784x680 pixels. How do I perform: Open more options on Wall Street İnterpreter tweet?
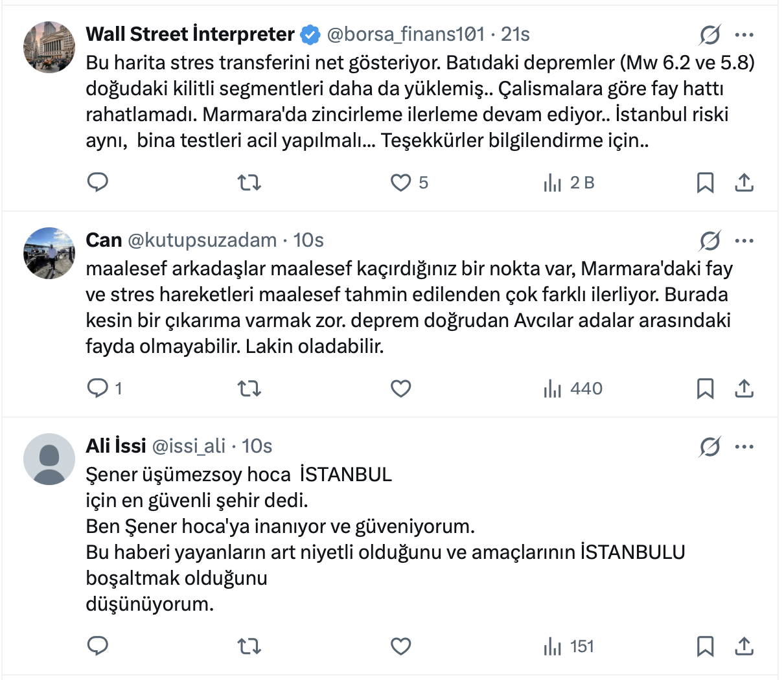point(744,35)
